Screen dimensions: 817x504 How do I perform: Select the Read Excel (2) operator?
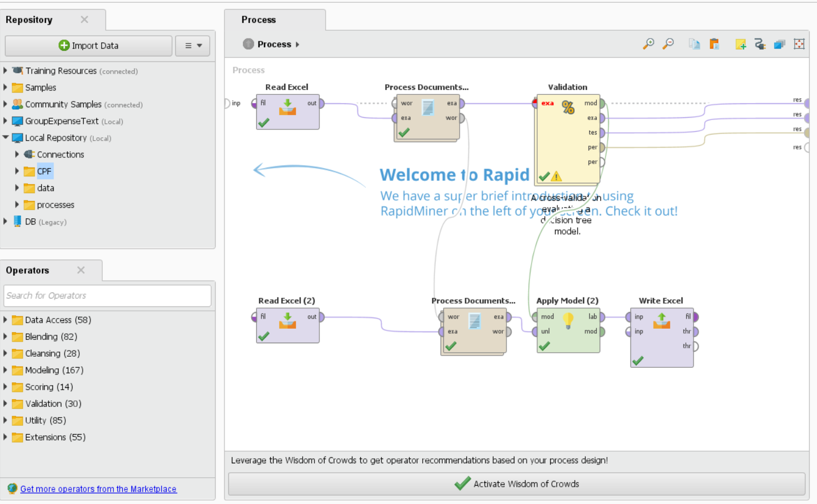(288, 325)
